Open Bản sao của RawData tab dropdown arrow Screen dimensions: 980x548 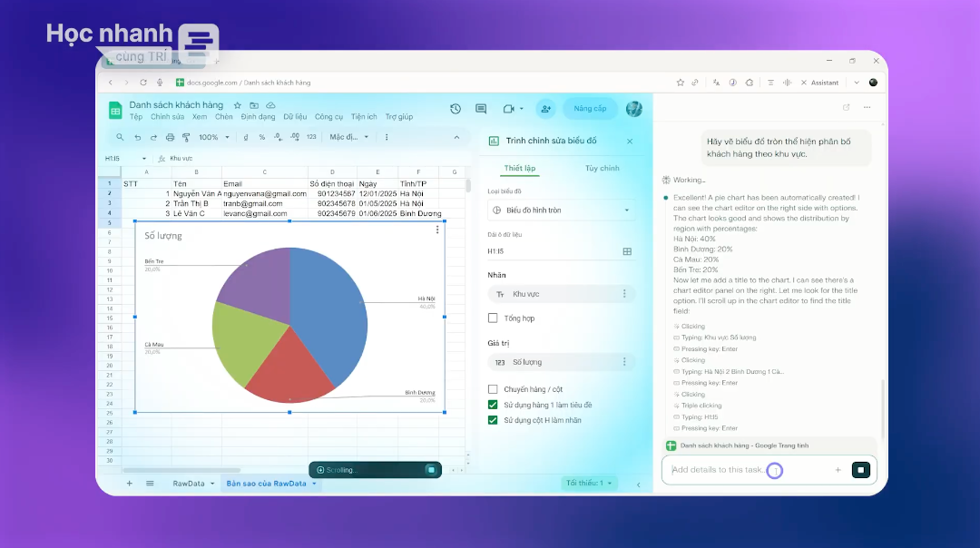click(x=314, y=484)
